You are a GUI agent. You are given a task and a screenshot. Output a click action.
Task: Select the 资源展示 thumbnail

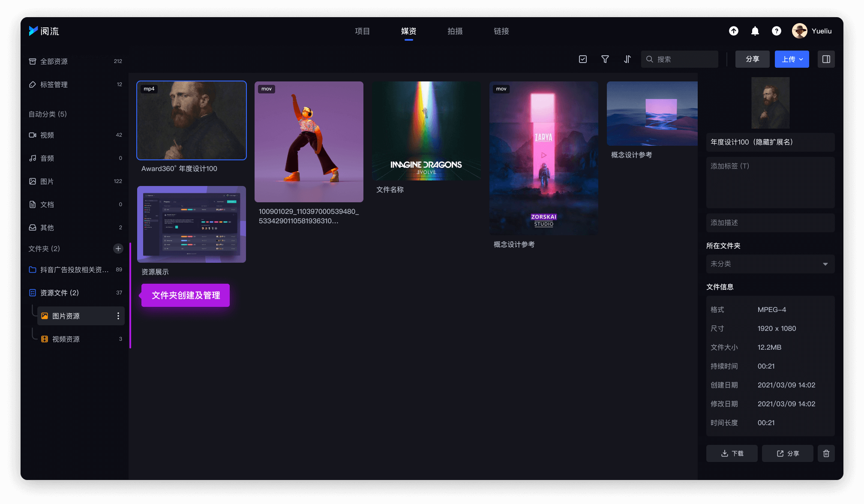(x=192, y=224)
